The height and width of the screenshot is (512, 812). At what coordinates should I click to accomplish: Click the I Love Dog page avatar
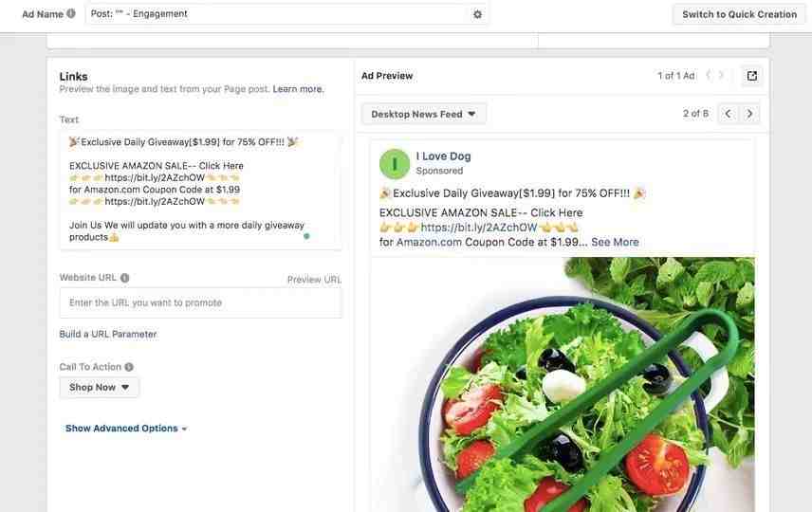(395, 164)
